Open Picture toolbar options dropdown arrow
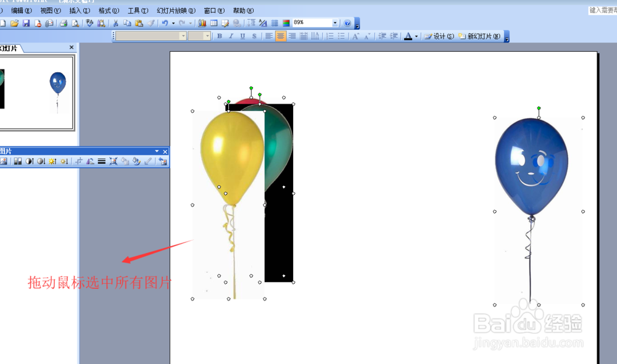 coord(157,151)
